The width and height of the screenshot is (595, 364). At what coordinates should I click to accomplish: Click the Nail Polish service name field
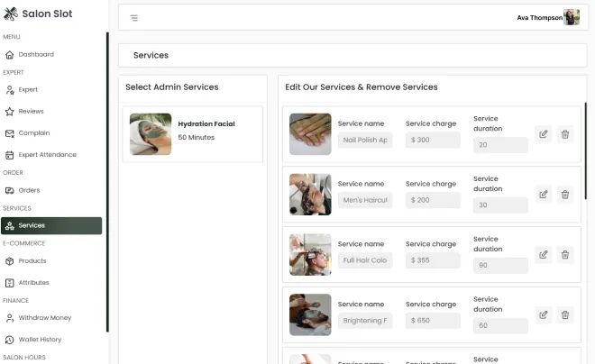tap(365, 140)
